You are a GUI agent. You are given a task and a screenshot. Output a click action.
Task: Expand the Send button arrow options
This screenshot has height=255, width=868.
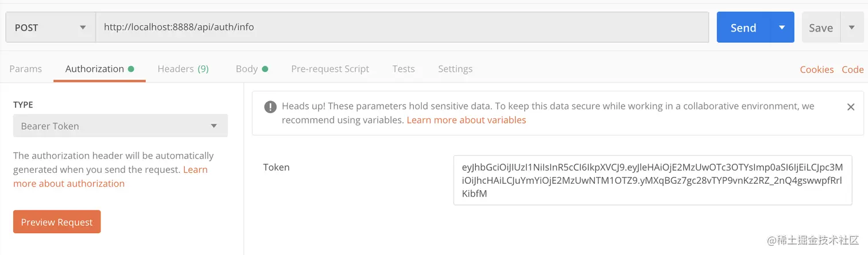coord(781,28)
